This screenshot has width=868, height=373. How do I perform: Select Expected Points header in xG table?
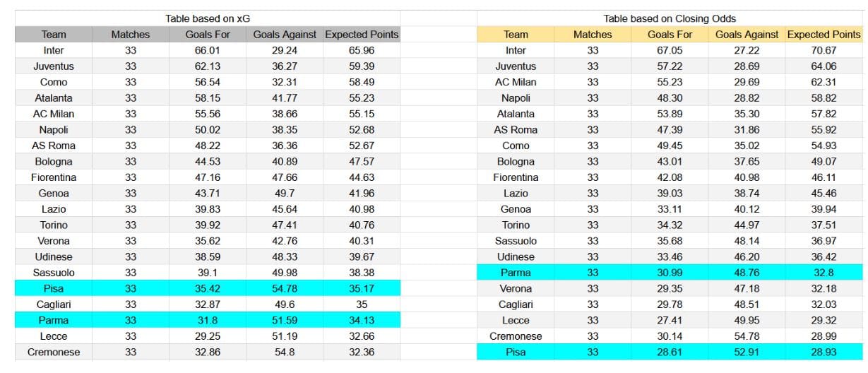(362, 34)
